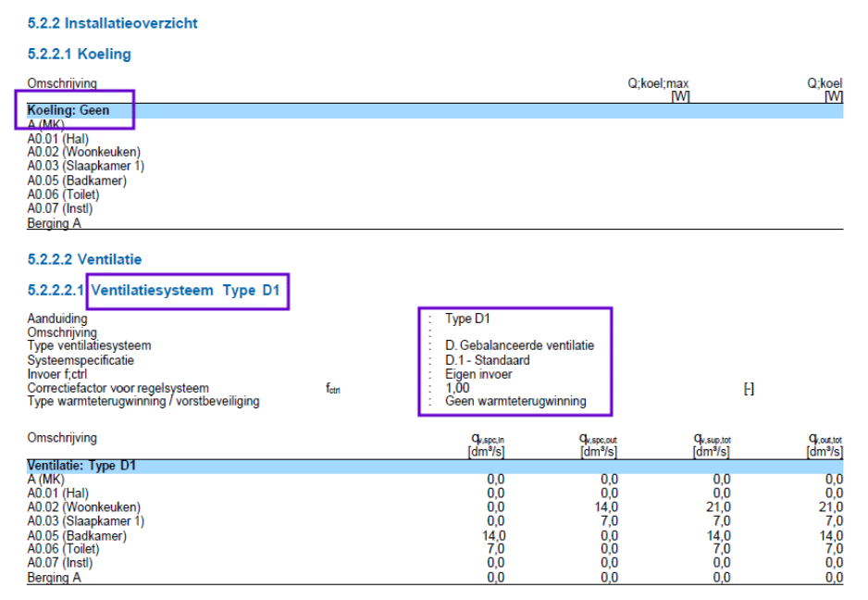Image resolution: width=868 pixels, height=600 pixels.
Task: Click A0.02 (Woonkeuken) in the Ventilatie table
Action: (83, 507)
